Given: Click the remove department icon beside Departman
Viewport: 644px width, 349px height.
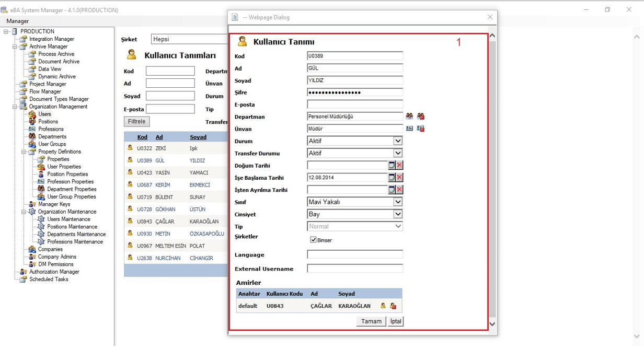Looking at the screenshot, I should tap(421, 117).
